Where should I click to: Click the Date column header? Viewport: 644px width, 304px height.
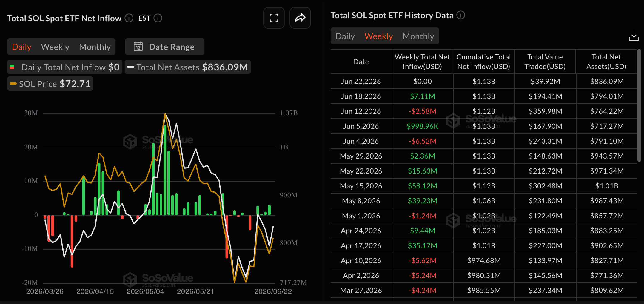pyautogui.click(x=361, y=62)
